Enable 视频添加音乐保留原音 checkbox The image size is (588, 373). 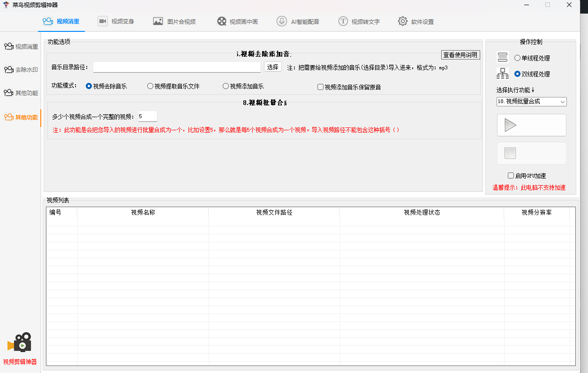(x=320, y=87)
